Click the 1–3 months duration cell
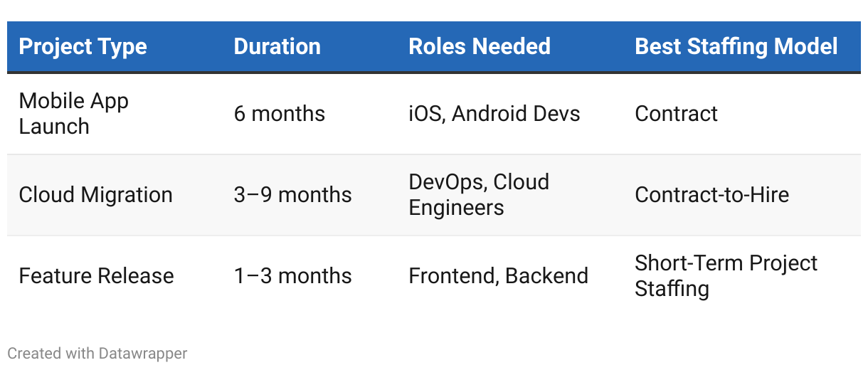Image resolution: width=868 pixels, height=370 pixels. 292,276
